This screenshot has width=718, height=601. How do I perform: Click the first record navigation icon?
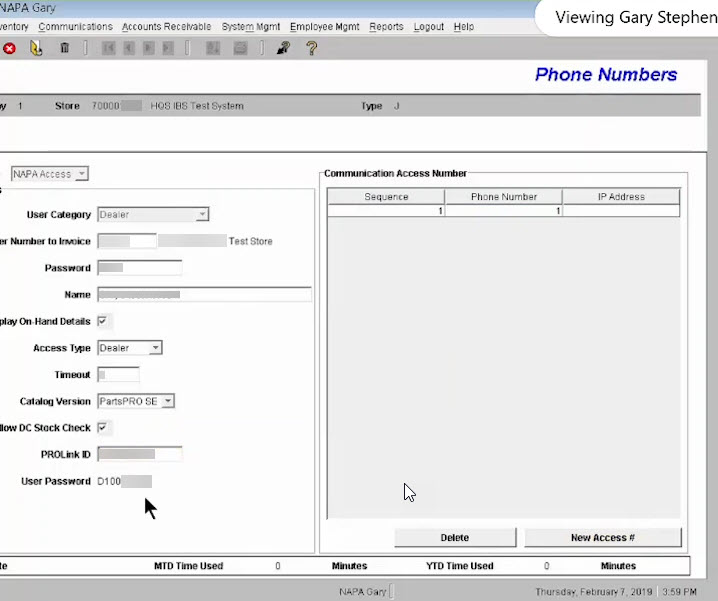[109, 48]
